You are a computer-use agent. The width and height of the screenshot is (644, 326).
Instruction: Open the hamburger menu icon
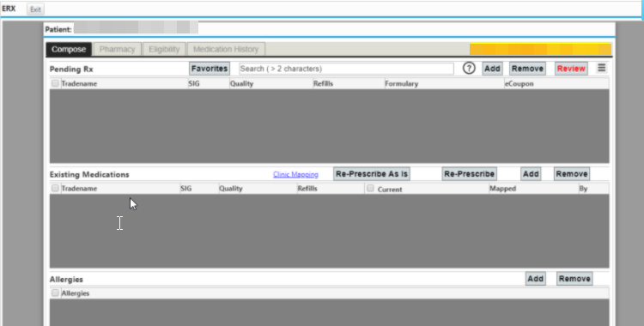tap(601, 68)
